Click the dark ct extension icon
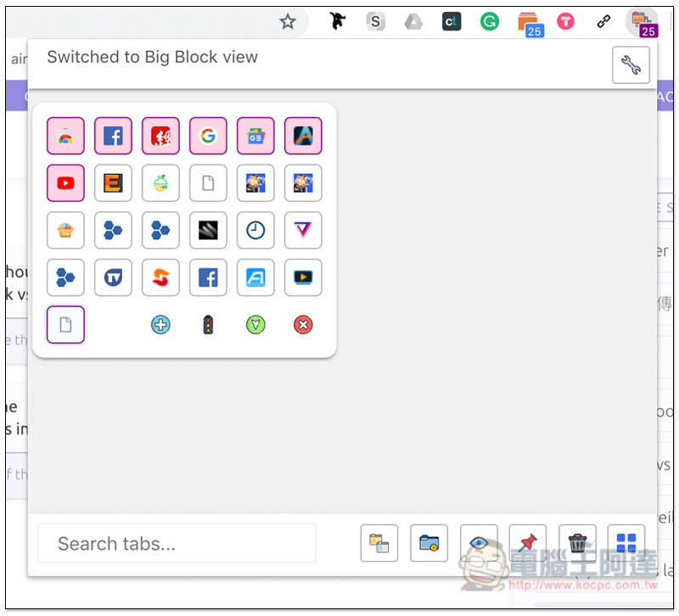The image size is (679, 616). click(x=452, y=21)
